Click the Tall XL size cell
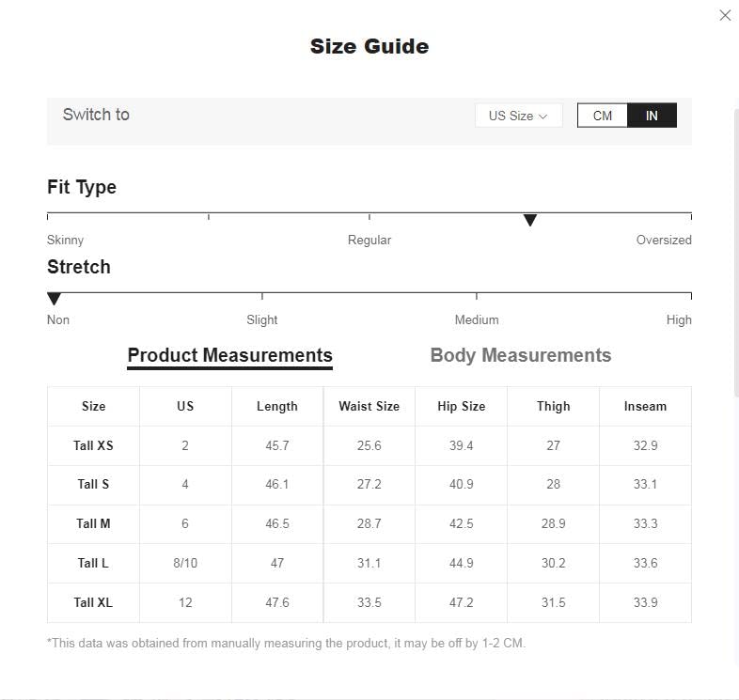 [x=93, y=602]
